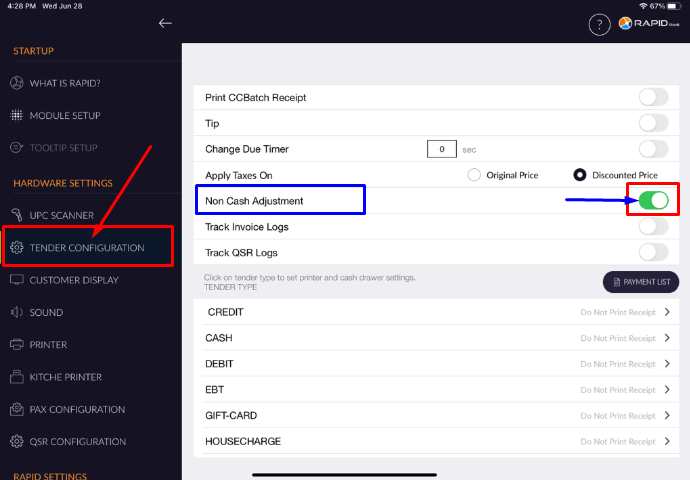Enable the Tip toggle
Screen dimensions: 690x480
tap(653, 123)
